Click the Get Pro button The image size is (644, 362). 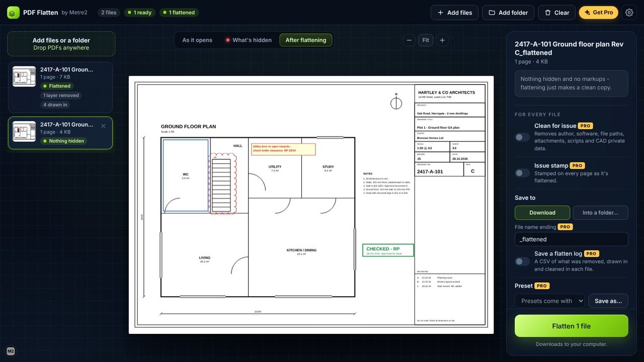point(599,13)
